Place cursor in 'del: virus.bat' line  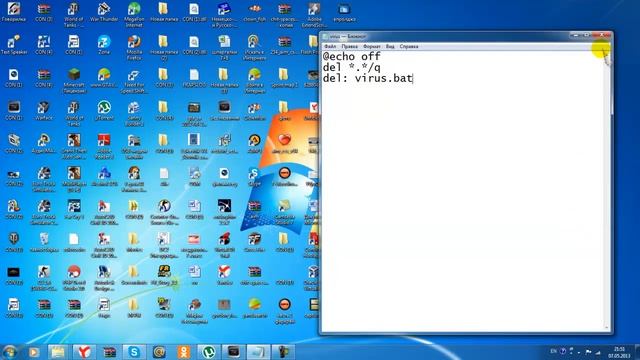367,78
